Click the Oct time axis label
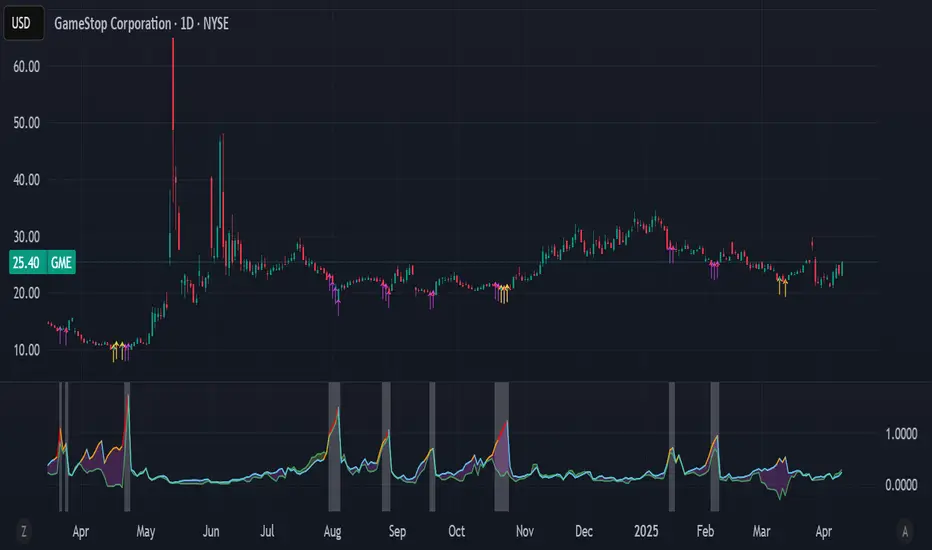Screen dimensions: 932x550 (456, 532)
